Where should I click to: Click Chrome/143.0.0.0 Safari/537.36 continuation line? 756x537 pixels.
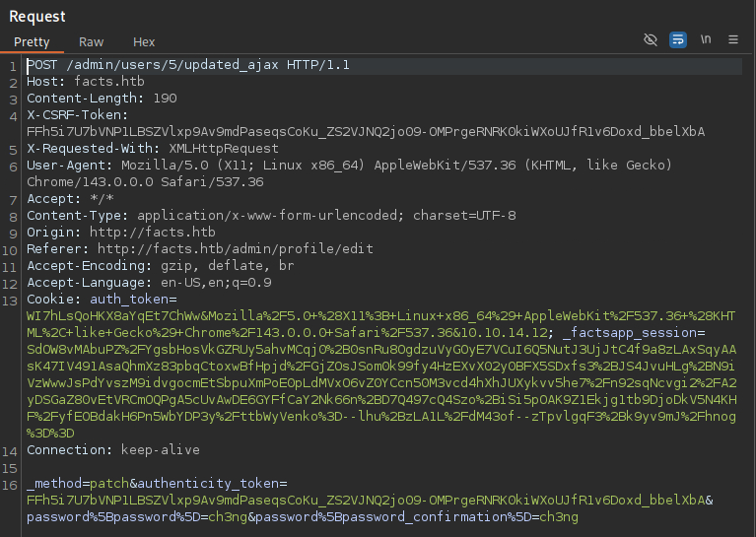[x=145, y=182]
